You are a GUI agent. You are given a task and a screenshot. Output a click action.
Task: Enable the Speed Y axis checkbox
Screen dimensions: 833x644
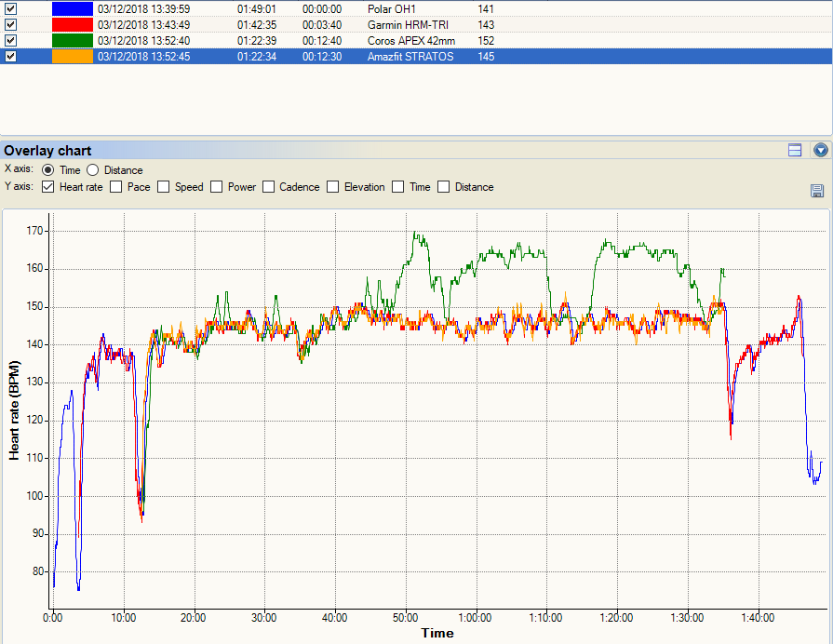pos(163,187)
